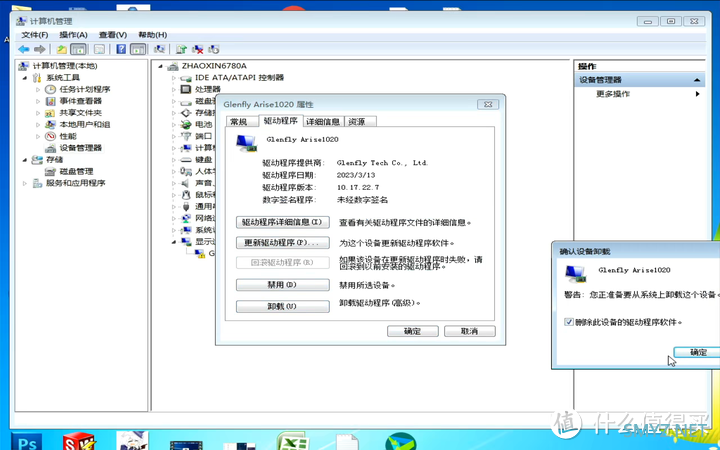Click the uninstall device red X icon
This screenshot has height=450, width=720.
198,49
